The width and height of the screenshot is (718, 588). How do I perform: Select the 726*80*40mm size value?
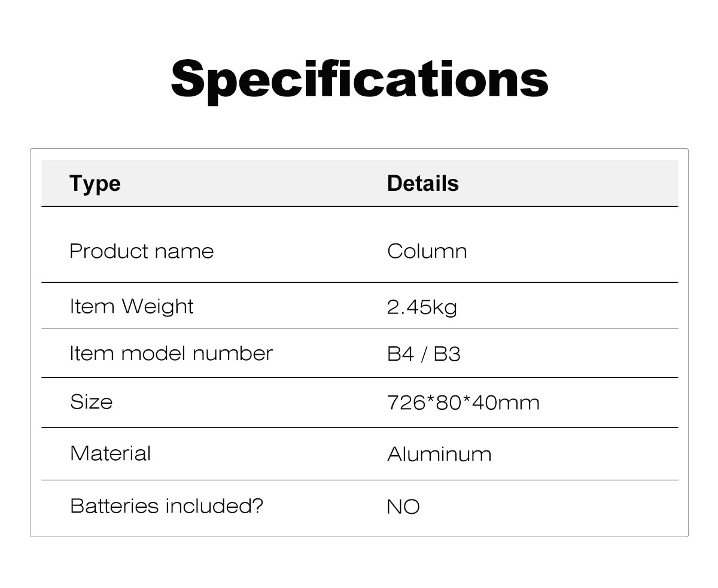click(x=463, y=403)
